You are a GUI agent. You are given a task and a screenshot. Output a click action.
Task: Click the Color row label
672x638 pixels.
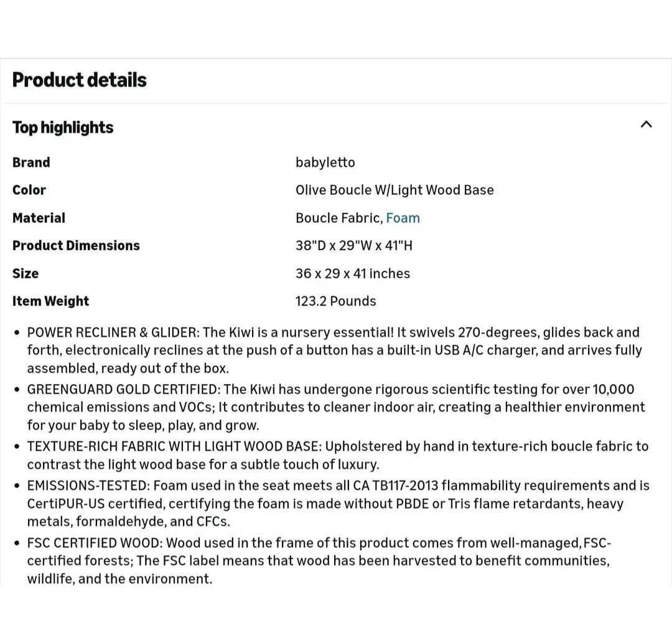point(29,190)
